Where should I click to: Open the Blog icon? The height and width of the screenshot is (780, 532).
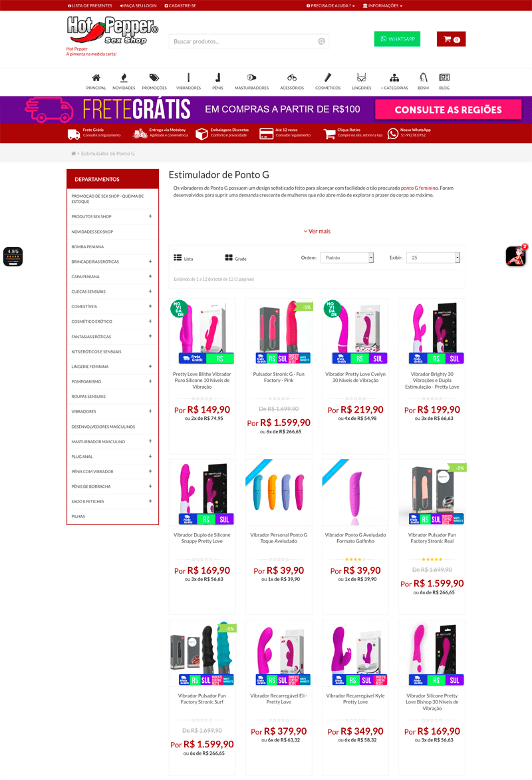tap(444, 78)
